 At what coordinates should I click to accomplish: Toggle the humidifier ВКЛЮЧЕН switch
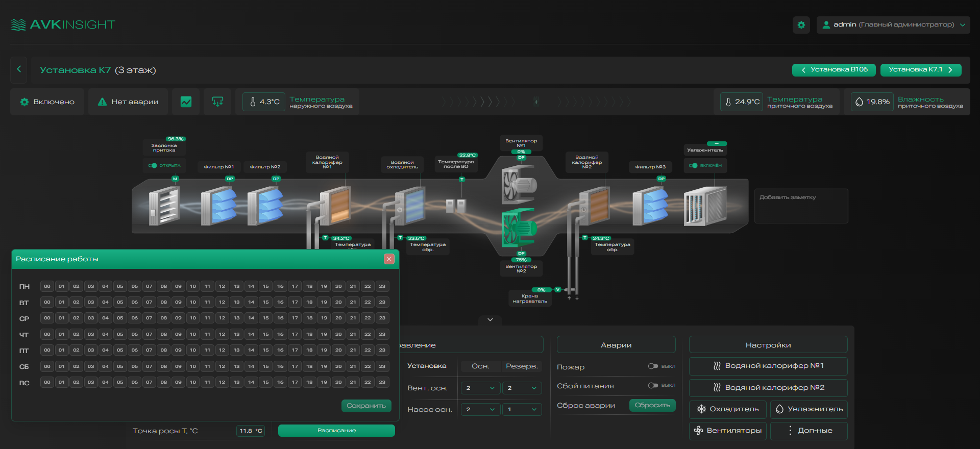click(x=693, y=165)
